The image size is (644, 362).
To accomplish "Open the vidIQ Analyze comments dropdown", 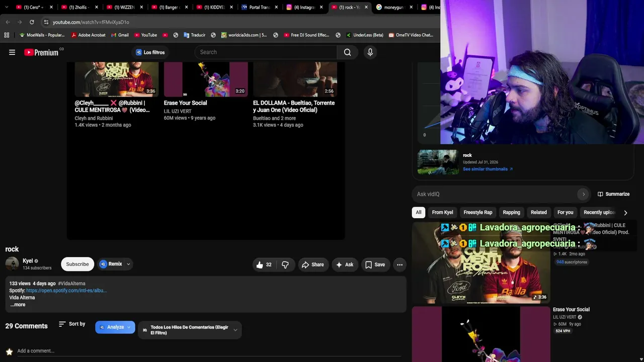I will coord(115,327).
